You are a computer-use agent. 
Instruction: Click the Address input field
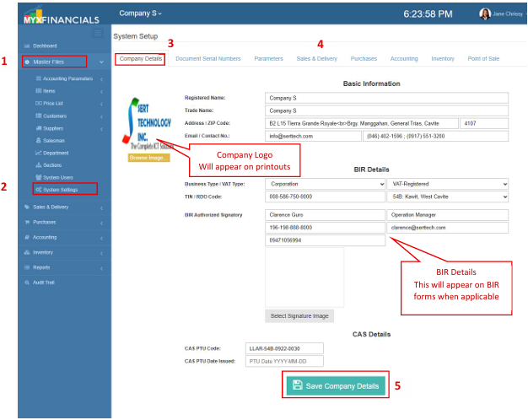pos(362,124)
